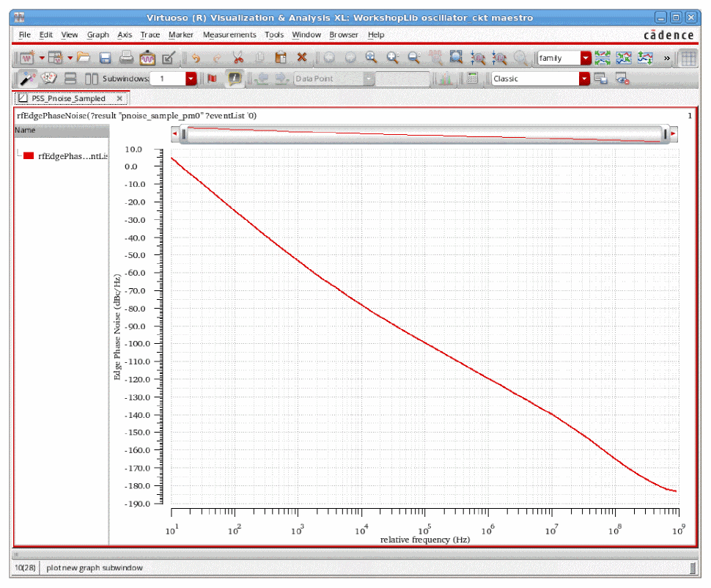Click the scissors Cut icon

pos(237,58)
